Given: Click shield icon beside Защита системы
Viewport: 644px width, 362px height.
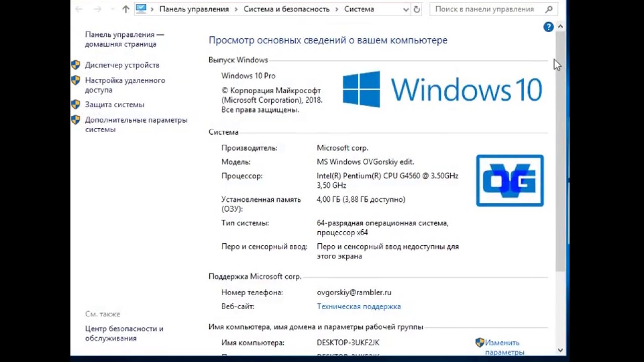Looking at the screenshot, I should (75, 105).
